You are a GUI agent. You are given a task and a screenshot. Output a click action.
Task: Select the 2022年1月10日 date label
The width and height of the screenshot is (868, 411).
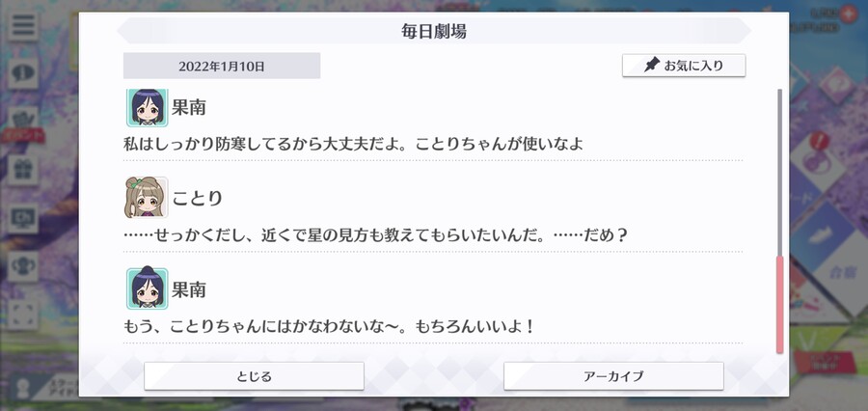222,66
